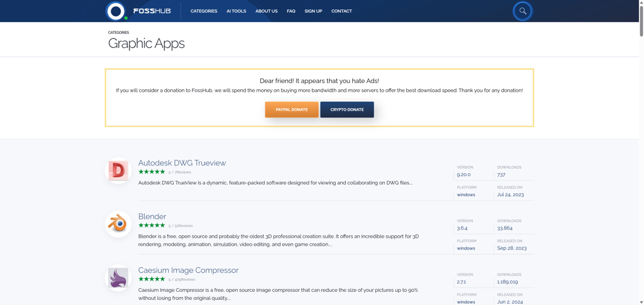Viewport: 644px width, 305px height.
Task: Open the Contact page
Action: click(341, 11)
